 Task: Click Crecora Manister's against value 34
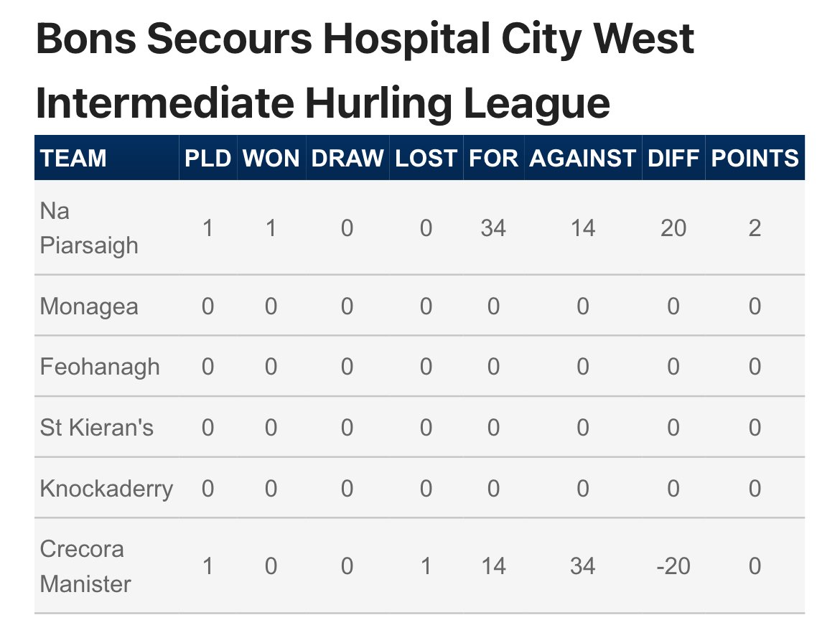583,566
